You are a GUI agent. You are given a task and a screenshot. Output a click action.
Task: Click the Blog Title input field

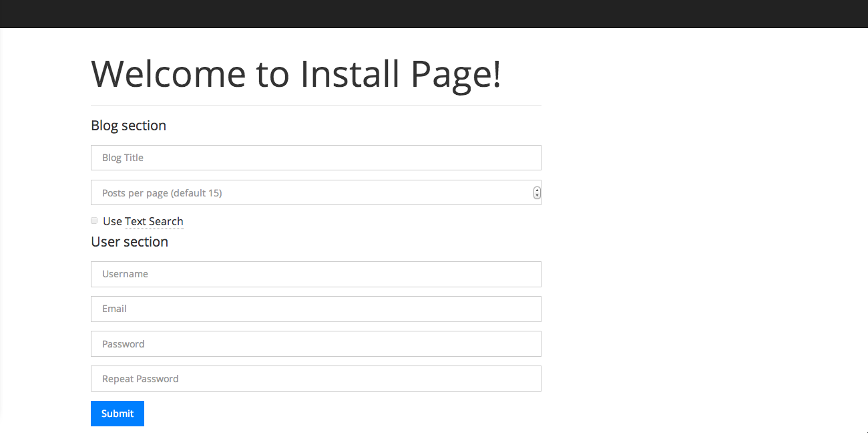pyautogui.click(x=316, y=158)
